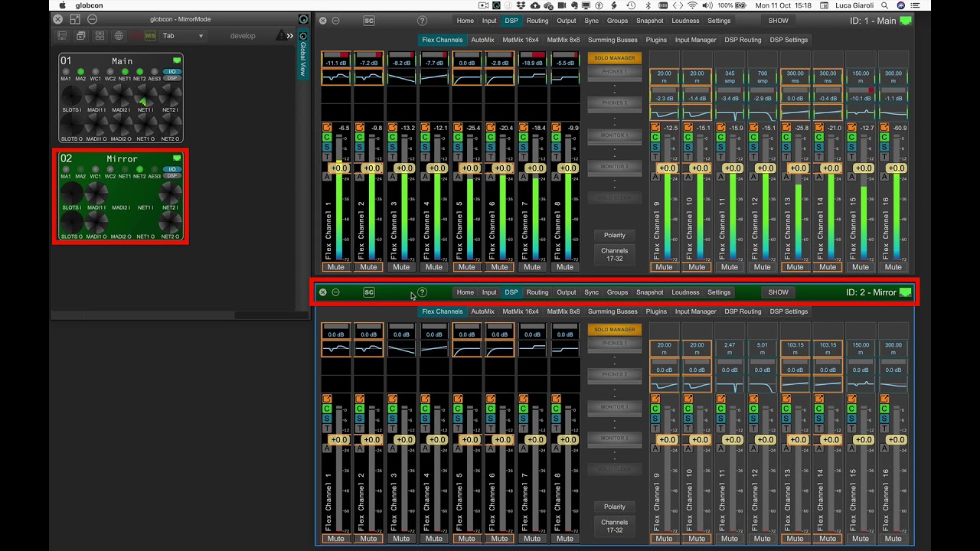980x551 pixels.
Task: Open the Tab dropdown in globcon toolbar
Action: point(183,36)
